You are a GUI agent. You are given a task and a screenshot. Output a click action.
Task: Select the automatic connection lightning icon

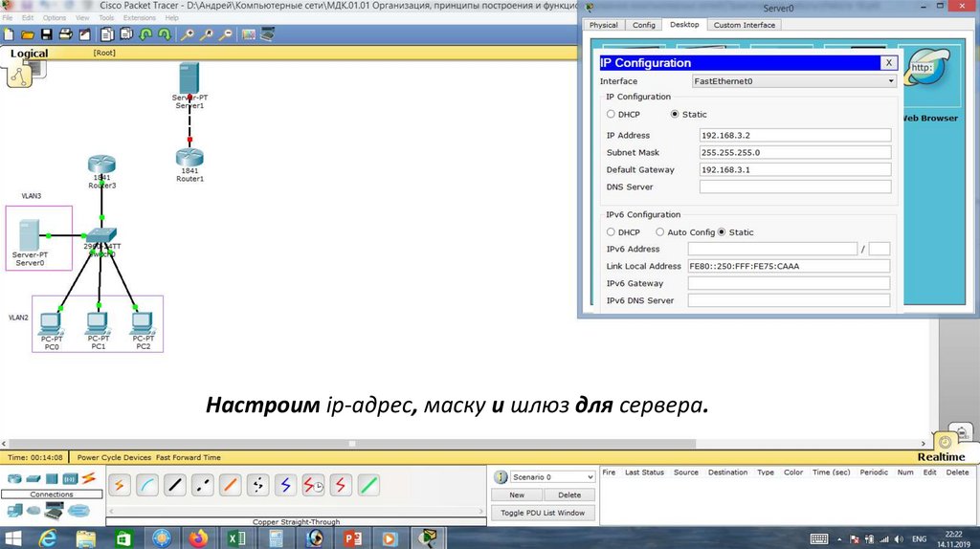120,485
